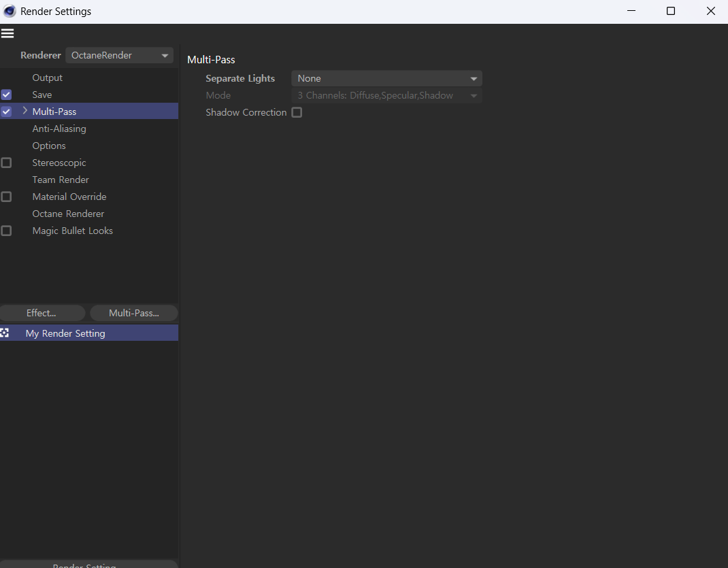The image size is (728, 568).
Task: Click the Separate Lights label
Action: tap(240, 78)
